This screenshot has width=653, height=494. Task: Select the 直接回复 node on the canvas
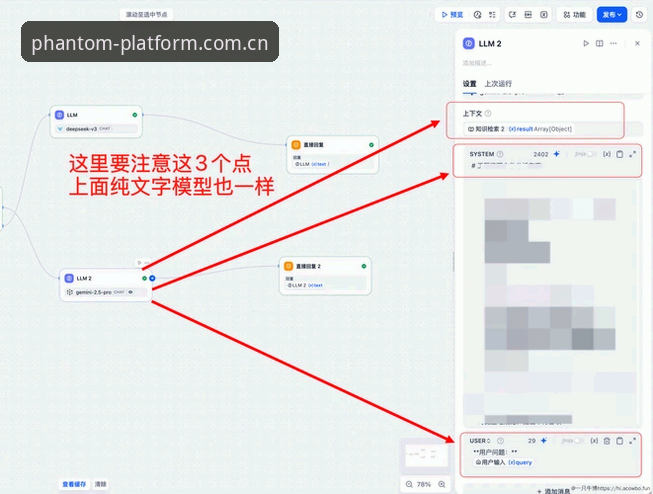(333, 155)
